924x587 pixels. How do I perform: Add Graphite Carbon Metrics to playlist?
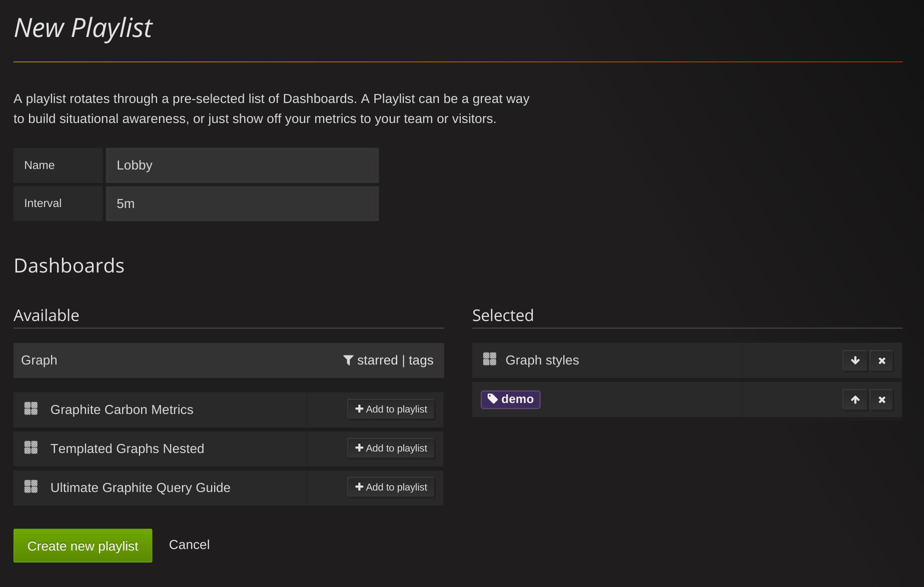[391, 409]
